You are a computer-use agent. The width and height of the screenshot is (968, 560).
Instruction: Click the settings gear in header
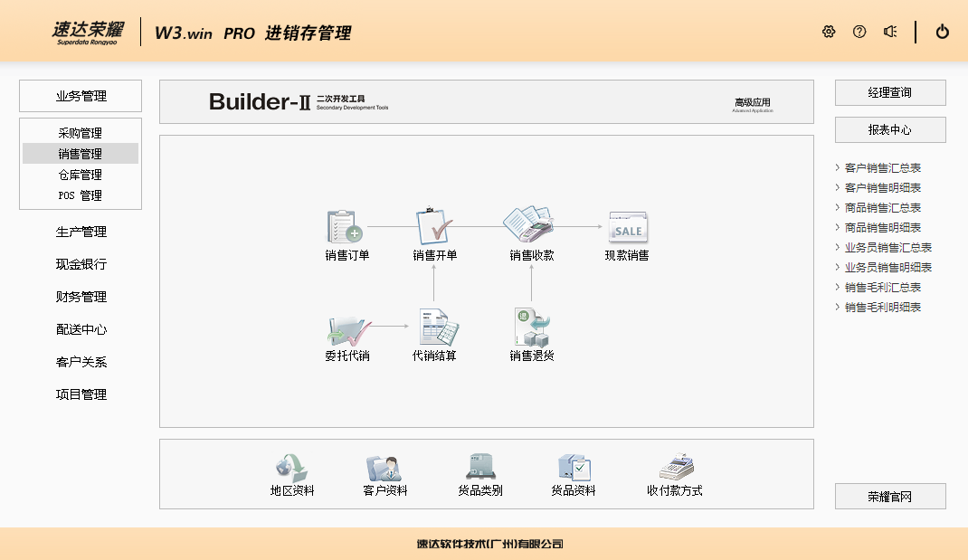tap(829, 32)
